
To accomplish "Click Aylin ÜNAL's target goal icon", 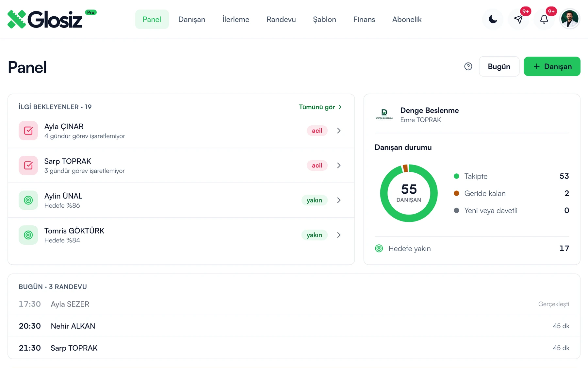I will 28,200.
